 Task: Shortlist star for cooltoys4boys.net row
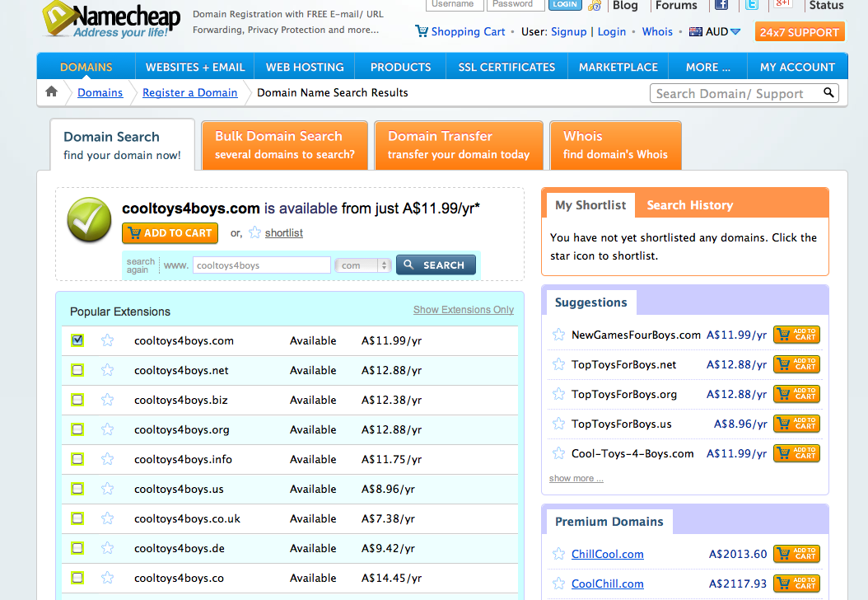pos(107,370)
